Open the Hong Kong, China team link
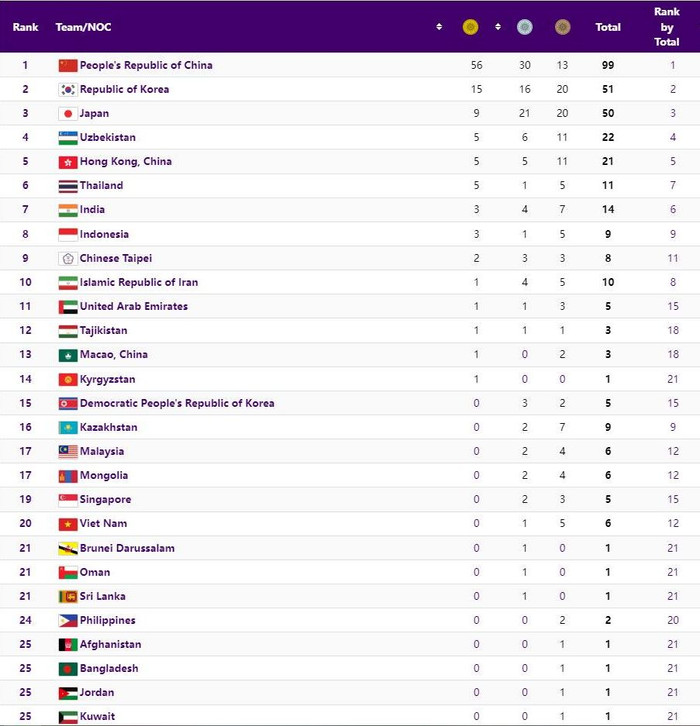 point(126,161)
